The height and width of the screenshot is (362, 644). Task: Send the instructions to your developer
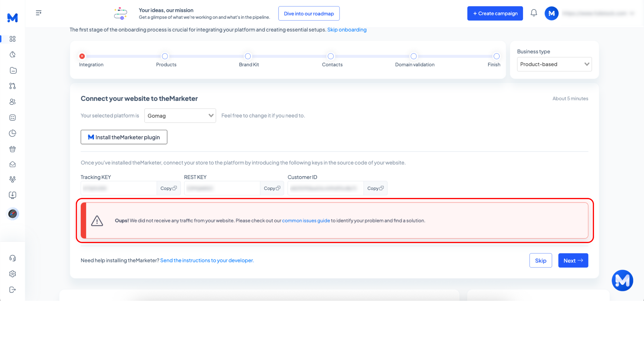coord(207,260)
